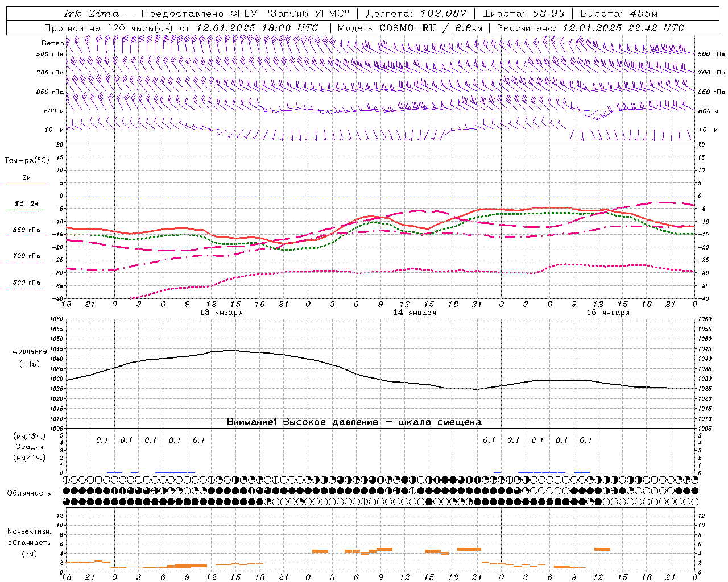Click the 14 января date label
728x582 pixels.
click(x=415, y=313)
